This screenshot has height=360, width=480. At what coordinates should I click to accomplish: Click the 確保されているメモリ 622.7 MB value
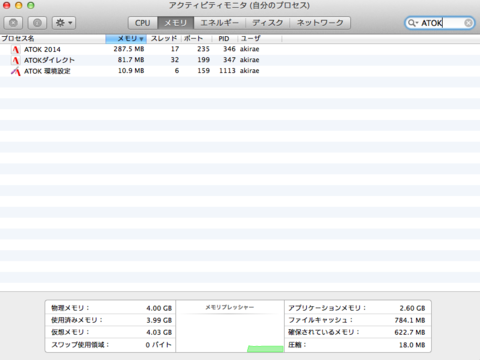point(410,332)
